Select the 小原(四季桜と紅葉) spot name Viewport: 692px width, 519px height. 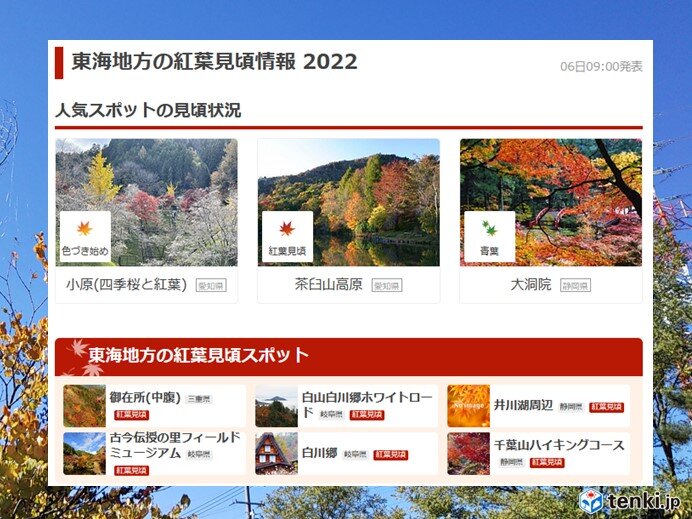pyautogui.click(x=126, y=285)
